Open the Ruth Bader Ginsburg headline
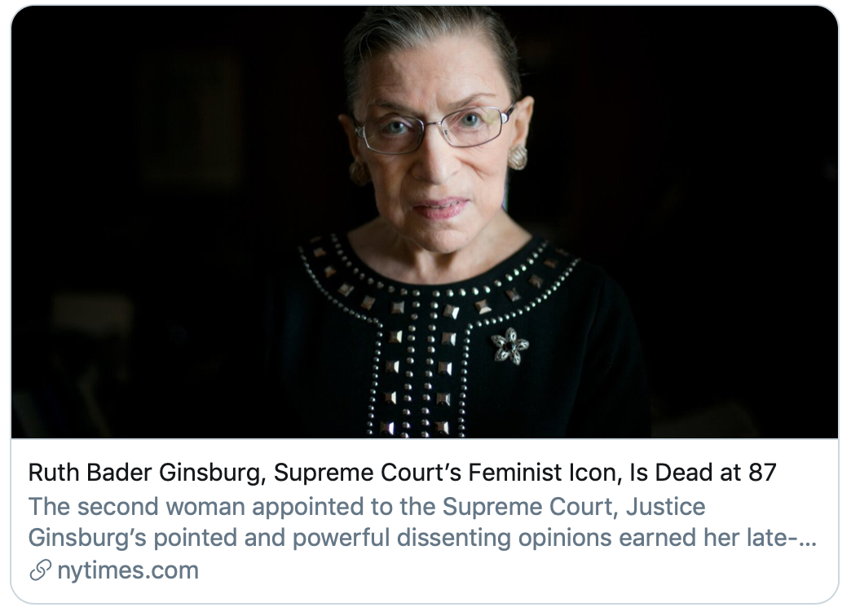 (402, 472)
